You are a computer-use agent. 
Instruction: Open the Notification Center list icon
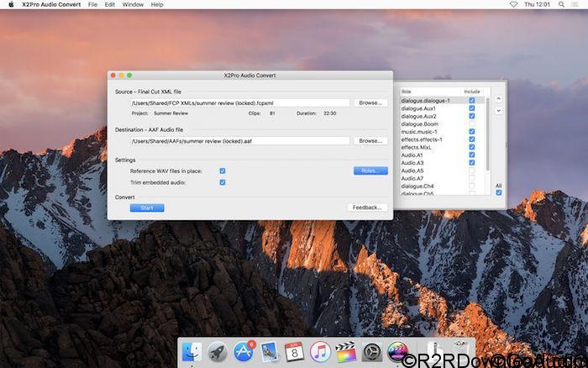[575, 4]
